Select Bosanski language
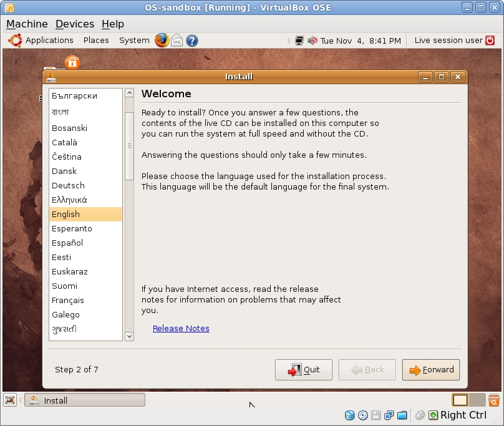This screenshot has height=426, width=504. pyautogui.click(x=85, y=128)
